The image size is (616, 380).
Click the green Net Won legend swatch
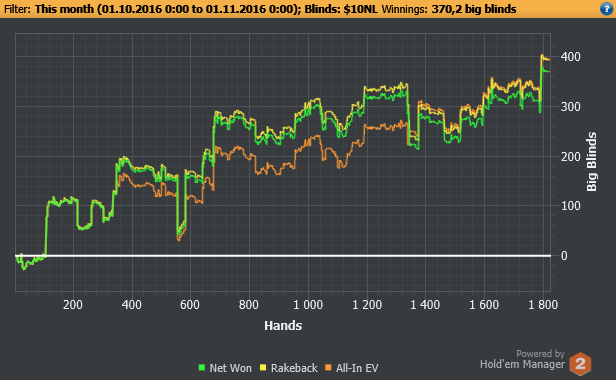202,368
